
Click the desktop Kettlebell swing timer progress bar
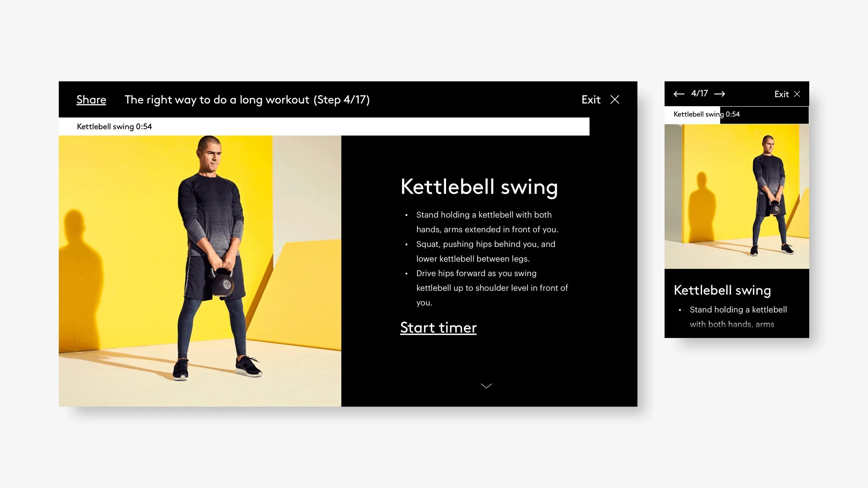pos(324,126)
